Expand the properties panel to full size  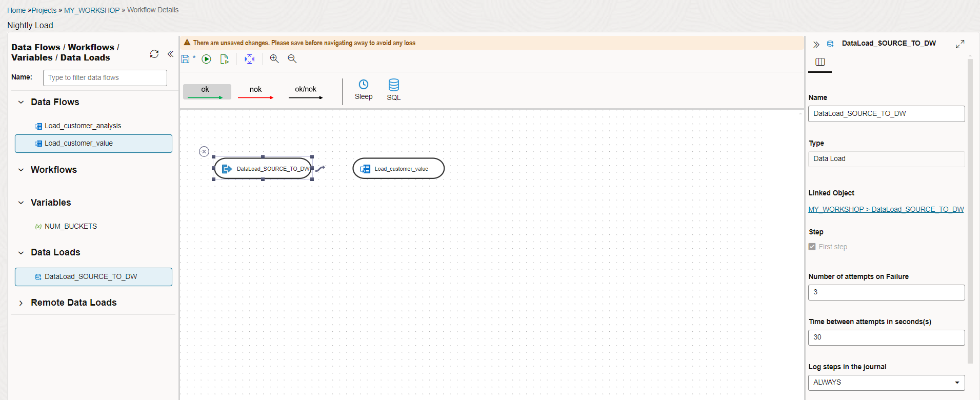pos(960,44)
